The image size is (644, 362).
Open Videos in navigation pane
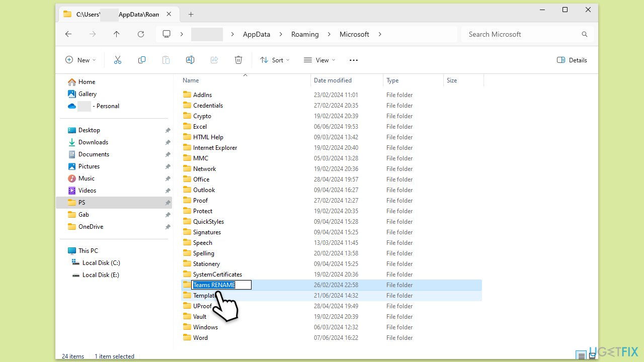pyautogui.click(x=87, y=191)
